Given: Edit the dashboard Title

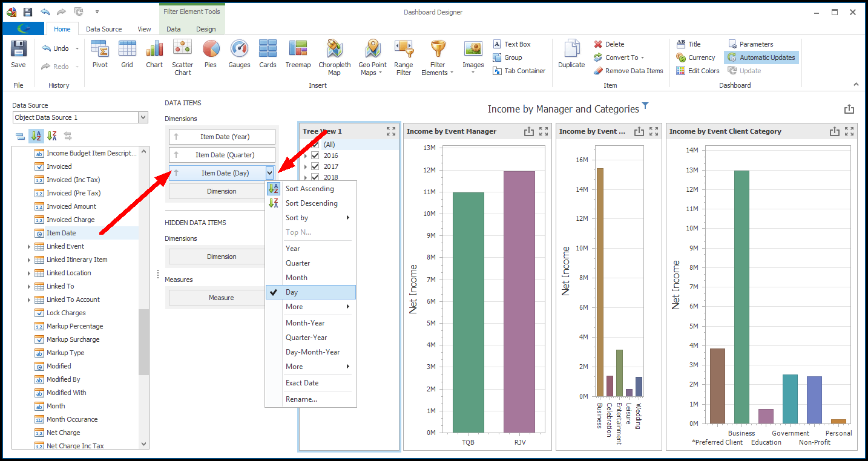Looking at the screenshot, I should coord(688,44).
